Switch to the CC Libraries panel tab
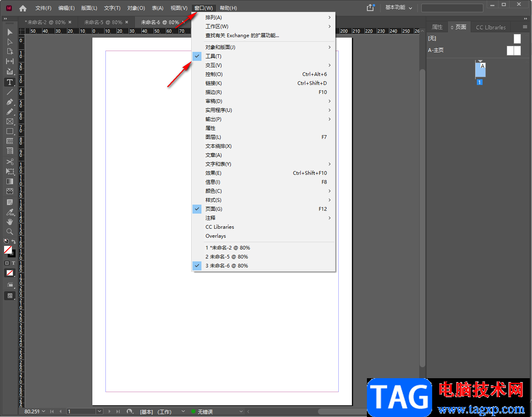This screenshot has width=532, height=417. pos(491,27)
